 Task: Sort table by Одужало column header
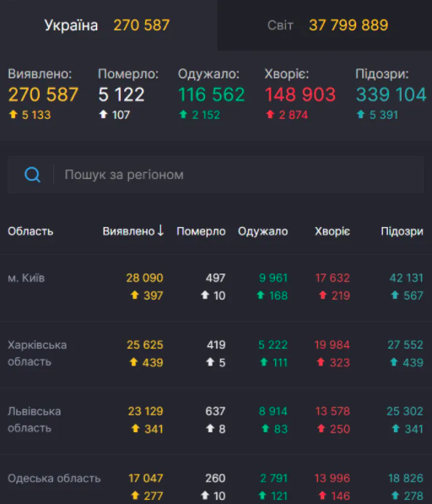[262, 231]
